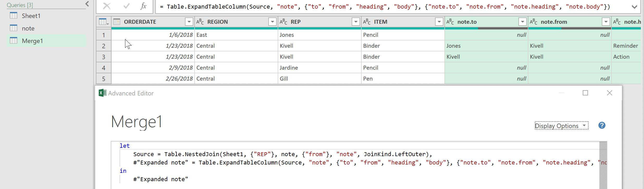Click the Source line in code editor

tap(283, 154)
